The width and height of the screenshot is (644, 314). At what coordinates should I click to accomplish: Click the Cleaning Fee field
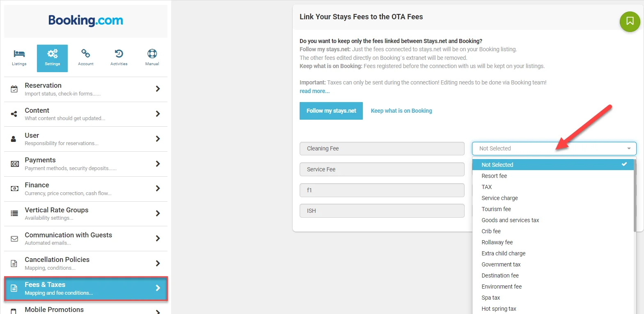click(x=382, y=148)
